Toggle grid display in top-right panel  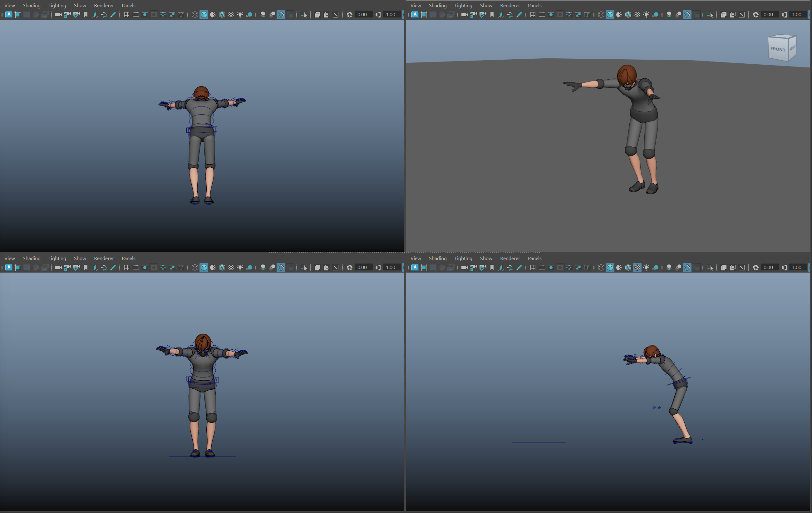(533, 14)
